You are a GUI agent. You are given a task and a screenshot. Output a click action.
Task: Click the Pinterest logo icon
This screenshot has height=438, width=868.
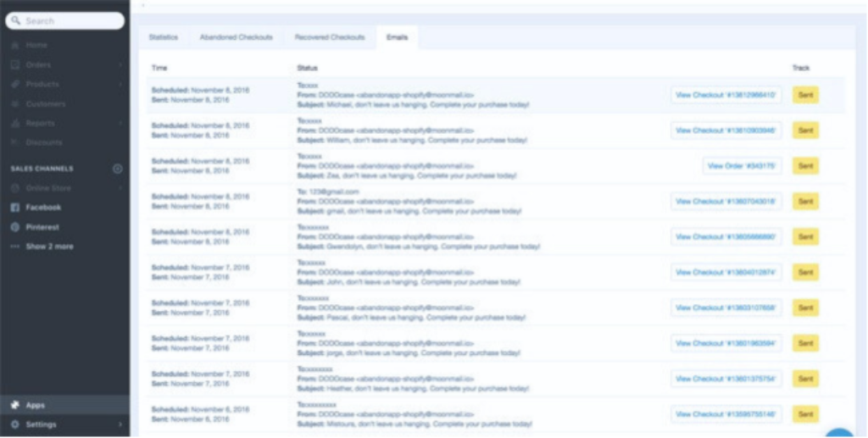(15, 227)
